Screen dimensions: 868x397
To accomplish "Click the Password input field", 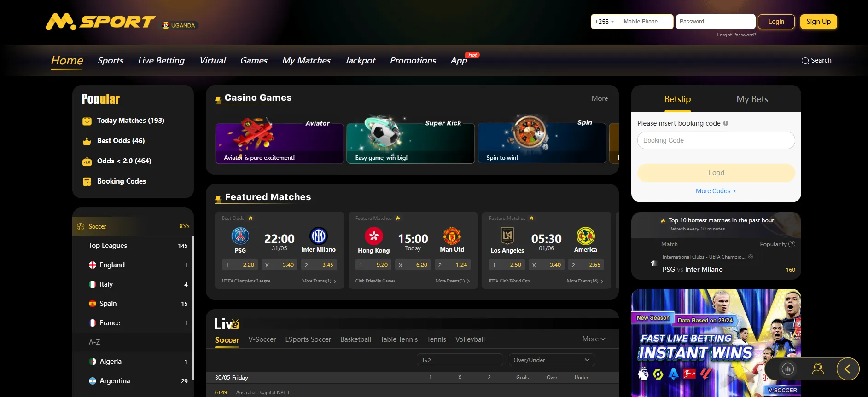I will tap(716, 22).
